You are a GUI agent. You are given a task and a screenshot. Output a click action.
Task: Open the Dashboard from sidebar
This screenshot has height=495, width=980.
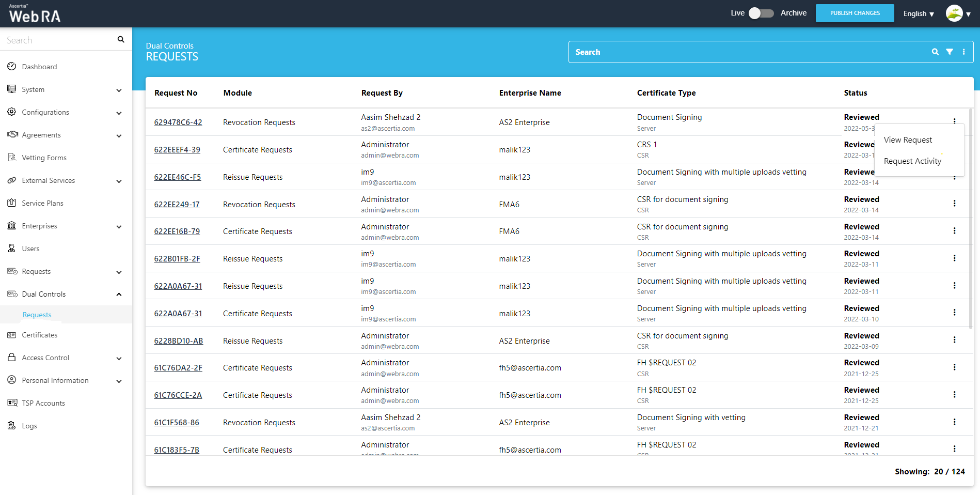pos(39,67)
